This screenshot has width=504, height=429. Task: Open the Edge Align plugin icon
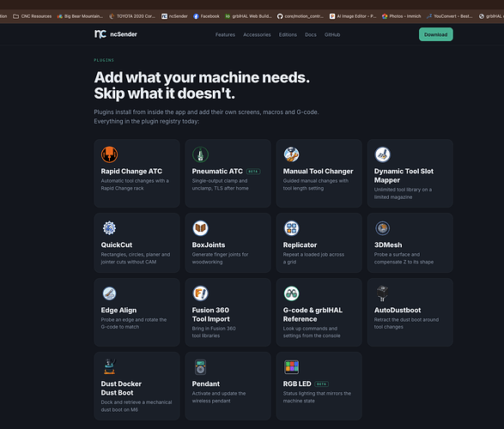click(x=109, y=293)
